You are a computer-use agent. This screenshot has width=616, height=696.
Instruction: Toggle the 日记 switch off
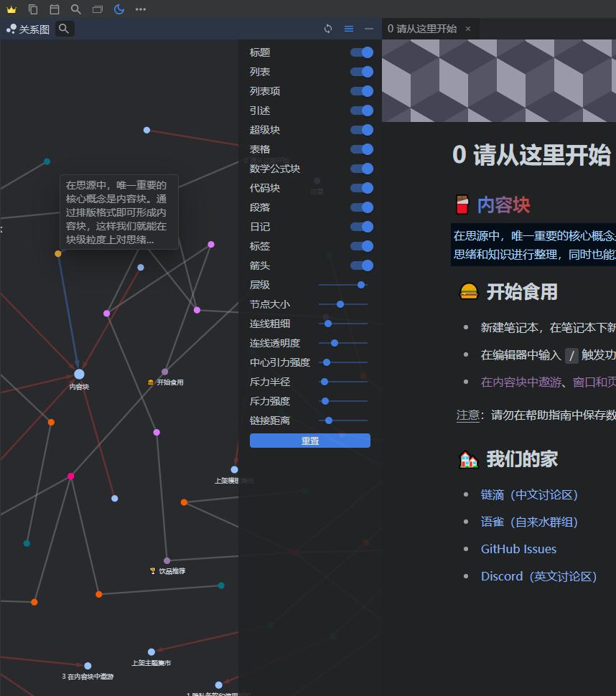click(362, 226)
